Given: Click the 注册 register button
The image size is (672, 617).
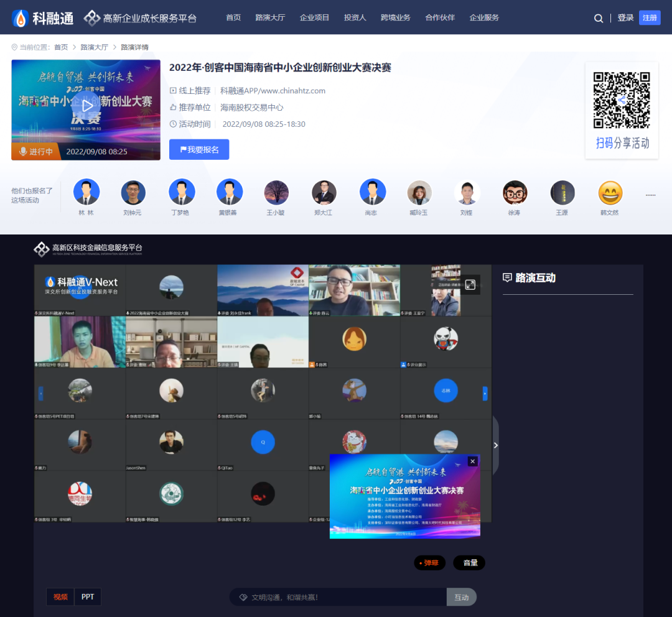Looking at the screenshot, I should coord(650,18).
